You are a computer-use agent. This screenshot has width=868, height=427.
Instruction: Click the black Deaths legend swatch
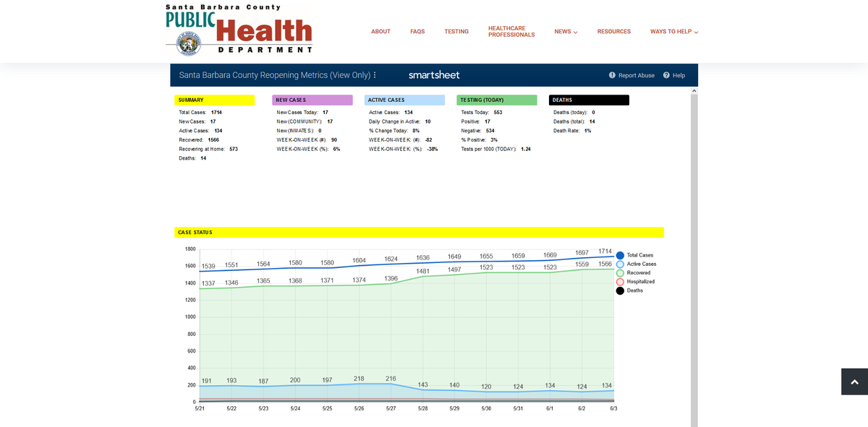click(x=620, y=290)
